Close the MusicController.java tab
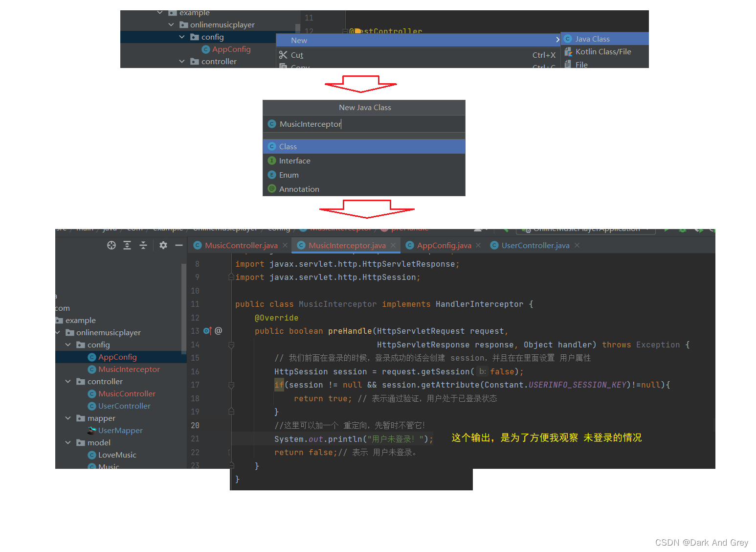Screen dimensions: 756x552 pyautogui.click(x=285, y=245)
